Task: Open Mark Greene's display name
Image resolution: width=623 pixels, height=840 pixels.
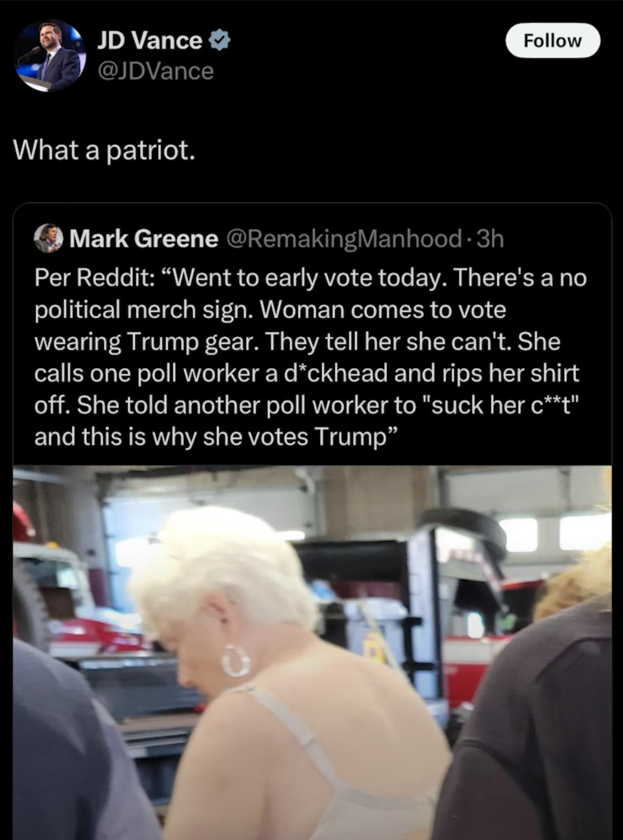Action: (x=143, y=238)
